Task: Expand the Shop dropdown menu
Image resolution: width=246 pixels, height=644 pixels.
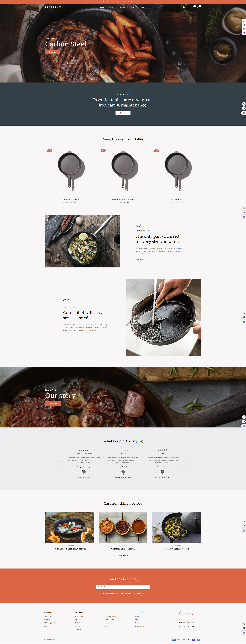Action: [111, 7]
